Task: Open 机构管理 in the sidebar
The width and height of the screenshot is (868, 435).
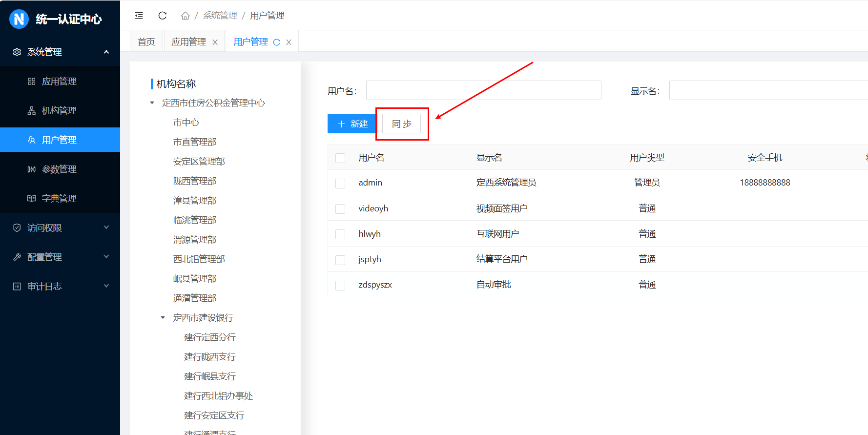Action: (59, 110)
